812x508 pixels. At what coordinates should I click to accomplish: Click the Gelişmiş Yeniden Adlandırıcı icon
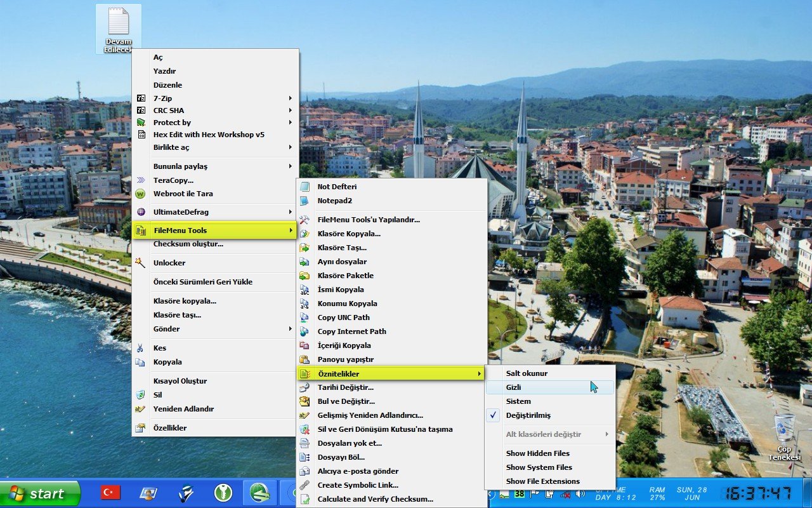tap(304, 415)
